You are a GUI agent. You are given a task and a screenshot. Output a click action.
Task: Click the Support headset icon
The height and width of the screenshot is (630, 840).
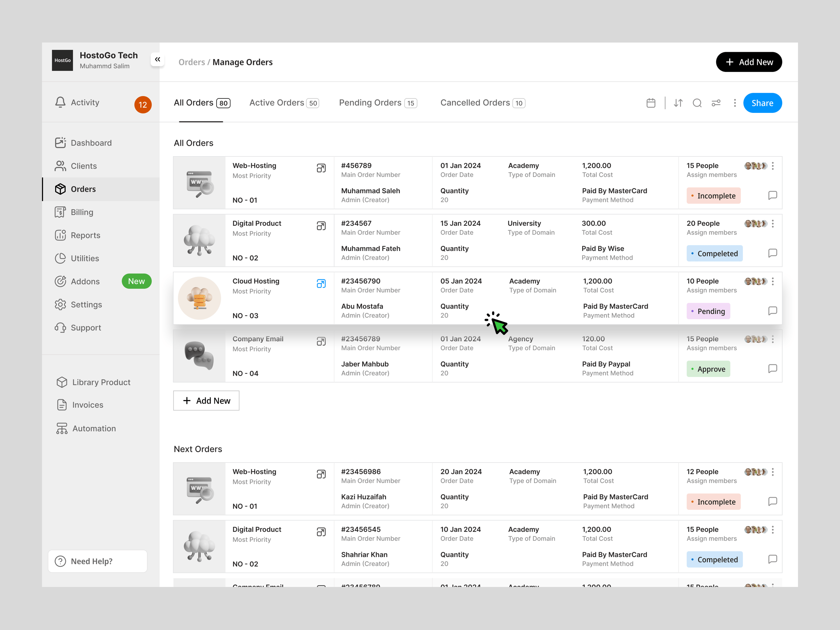tap(60, 328)
